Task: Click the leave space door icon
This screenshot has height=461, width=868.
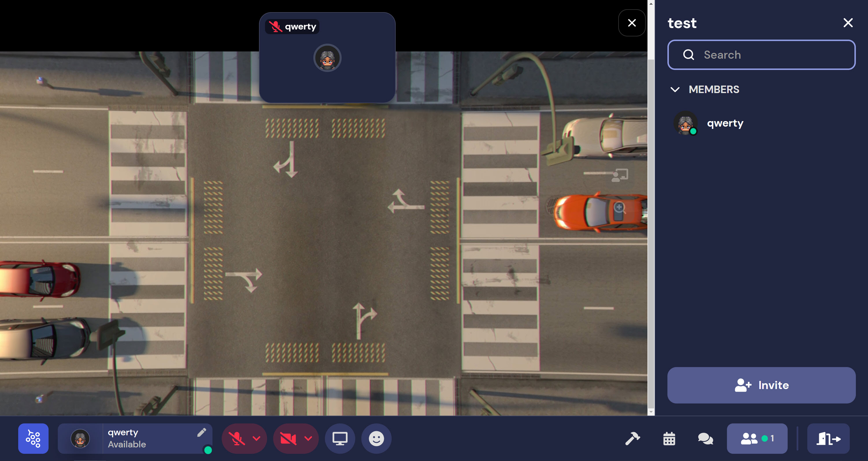Action: (828, 438)
